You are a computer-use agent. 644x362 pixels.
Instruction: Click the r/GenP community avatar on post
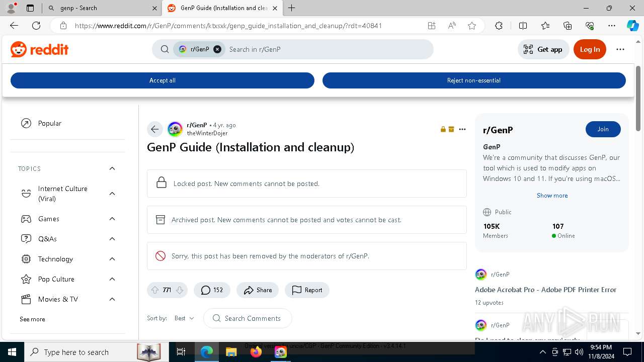pos(175,129)
